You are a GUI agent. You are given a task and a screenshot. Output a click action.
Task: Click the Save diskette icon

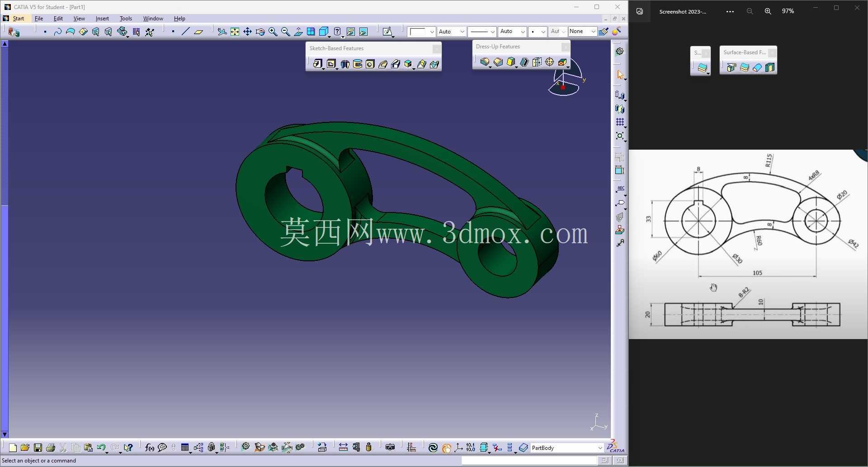pyautogui.click(x=38, y=448)
